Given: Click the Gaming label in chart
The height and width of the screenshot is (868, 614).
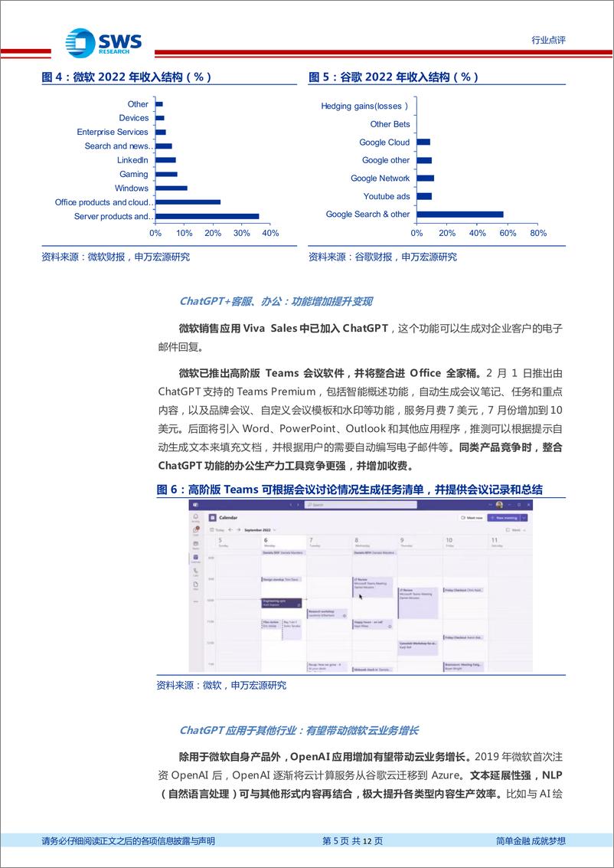Looking at the screenshot, I should point(134,174).
